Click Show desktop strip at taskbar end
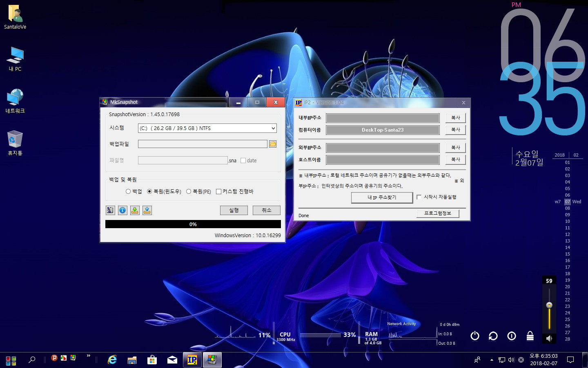Screen dimensions: 588x368 point(586,360)
